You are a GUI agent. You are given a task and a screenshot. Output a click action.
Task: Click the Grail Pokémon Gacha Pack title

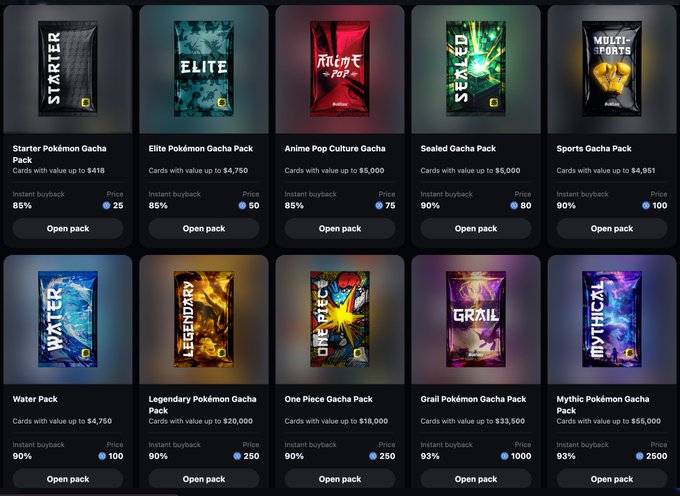tap(474, 399)
